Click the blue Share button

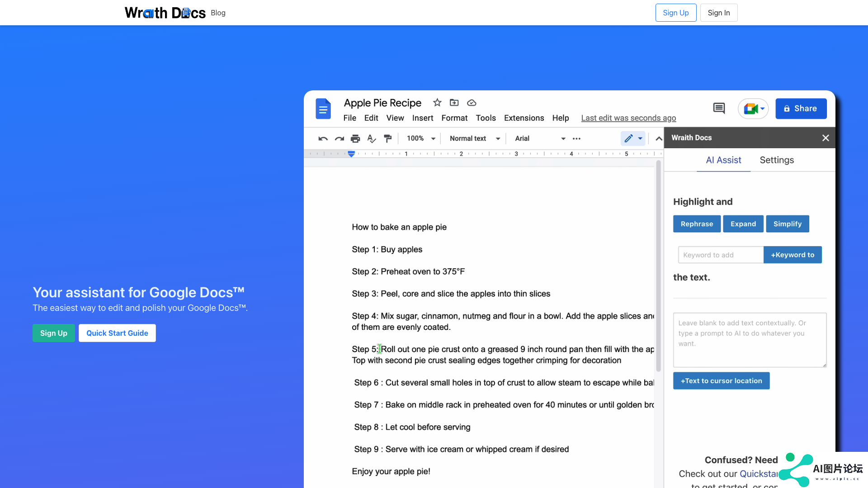click(x=801, y=108)
